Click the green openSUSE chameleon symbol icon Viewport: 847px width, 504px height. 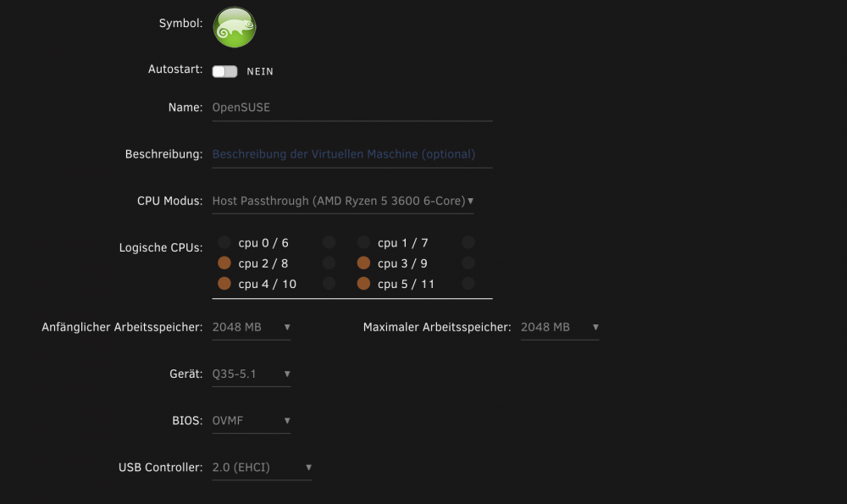coord(235,27)
